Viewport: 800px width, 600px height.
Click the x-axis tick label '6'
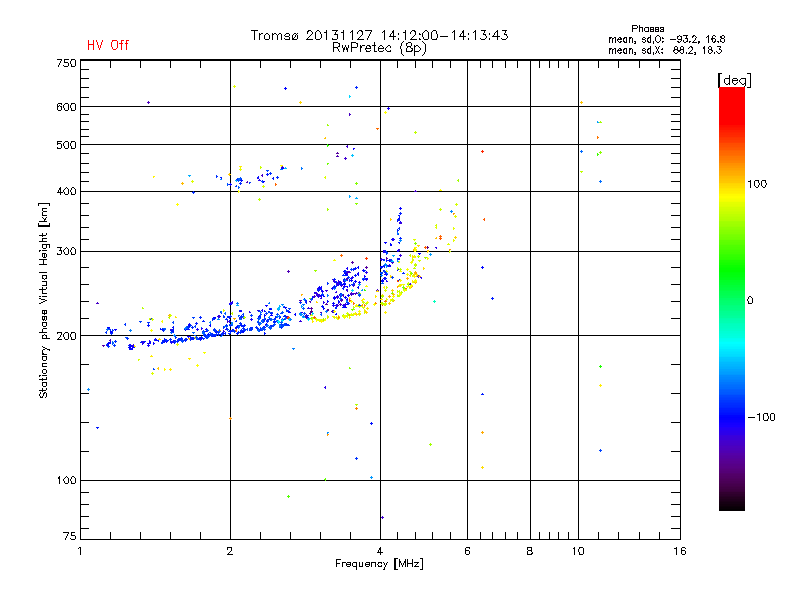pos(467,551)
